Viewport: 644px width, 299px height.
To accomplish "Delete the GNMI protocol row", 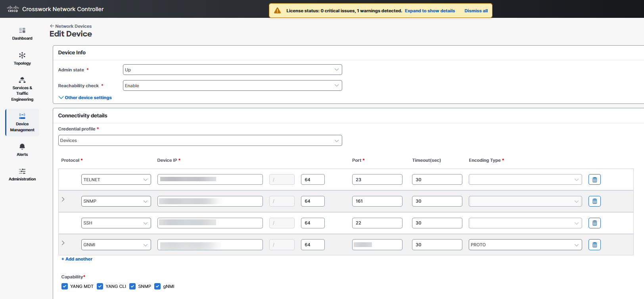I will pyautogui.click(x=594, y=245).
